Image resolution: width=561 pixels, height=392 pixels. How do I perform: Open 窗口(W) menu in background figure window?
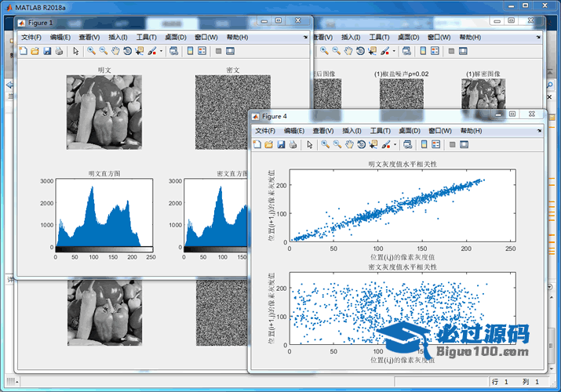pos(439,37)
